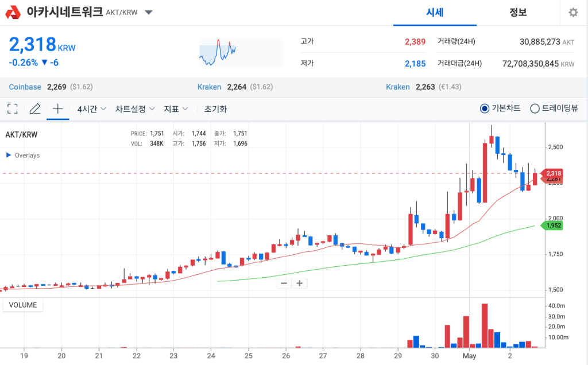Click the low price value 2,185
Viewport: 588px width, 365px height.
coord(415,64)
